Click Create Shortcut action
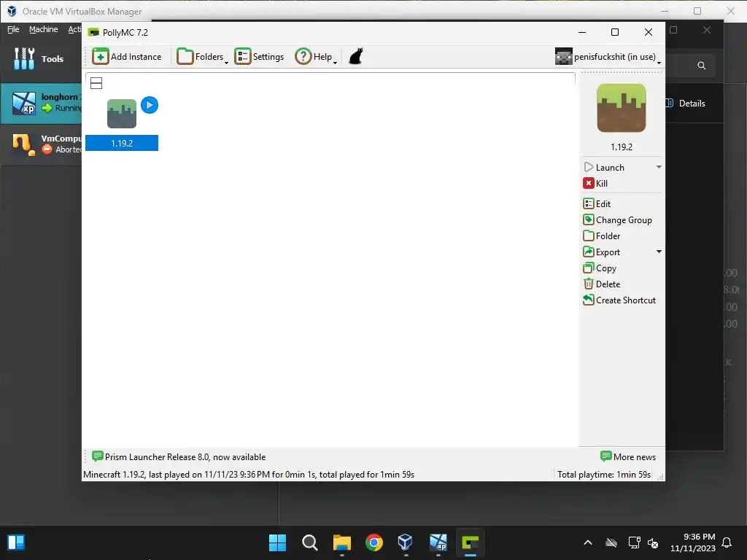Screen dimensions: 747x560 coord(619,300)
